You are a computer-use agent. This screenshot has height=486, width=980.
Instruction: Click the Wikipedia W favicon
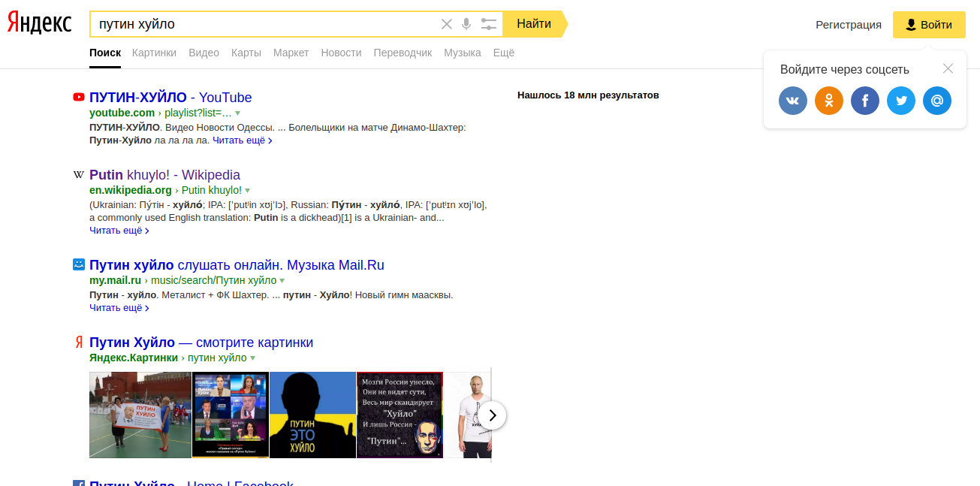point(79,174)
